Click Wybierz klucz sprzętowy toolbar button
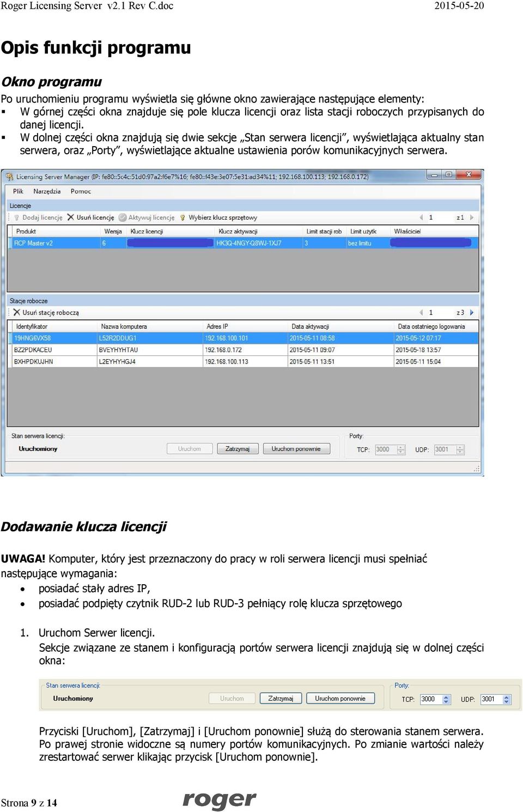Screen dimensions: 523x812 [218, 217]
